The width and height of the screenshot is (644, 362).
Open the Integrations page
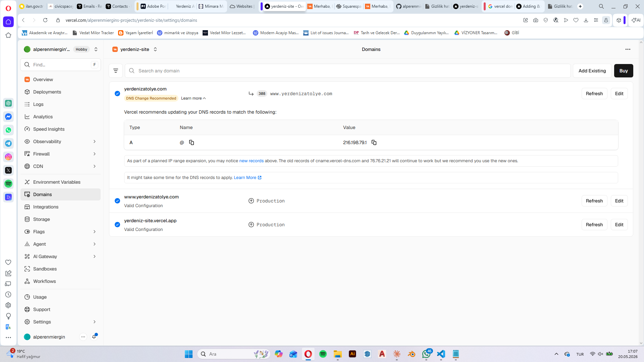click(x=60, y=207)
